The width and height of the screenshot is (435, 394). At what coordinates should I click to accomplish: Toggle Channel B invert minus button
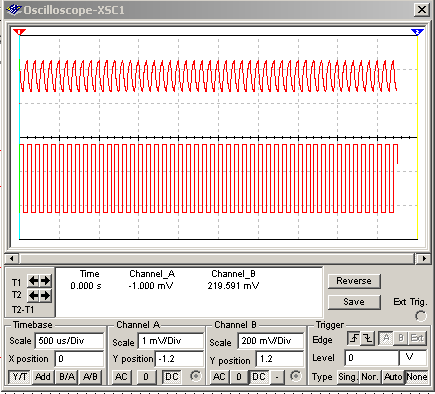[277, 377]
